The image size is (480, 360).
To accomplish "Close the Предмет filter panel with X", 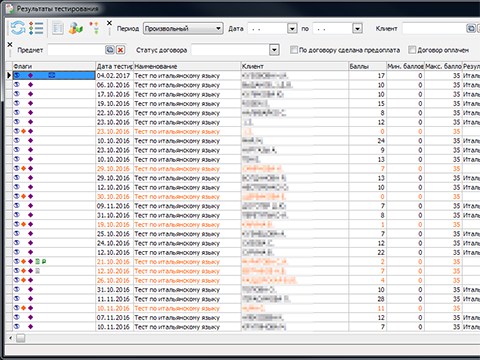I will [10, 44].
